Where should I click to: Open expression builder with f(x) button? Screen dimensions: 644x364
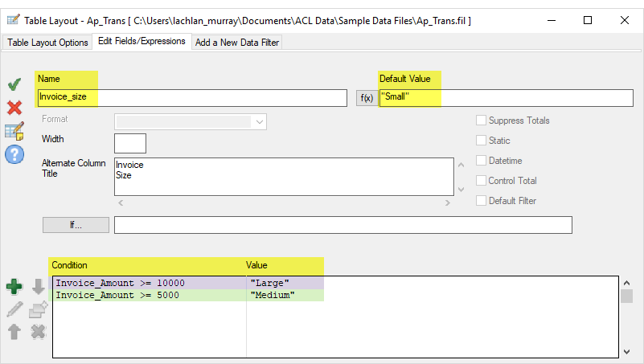pyautogui.click(x=366, y=98)
